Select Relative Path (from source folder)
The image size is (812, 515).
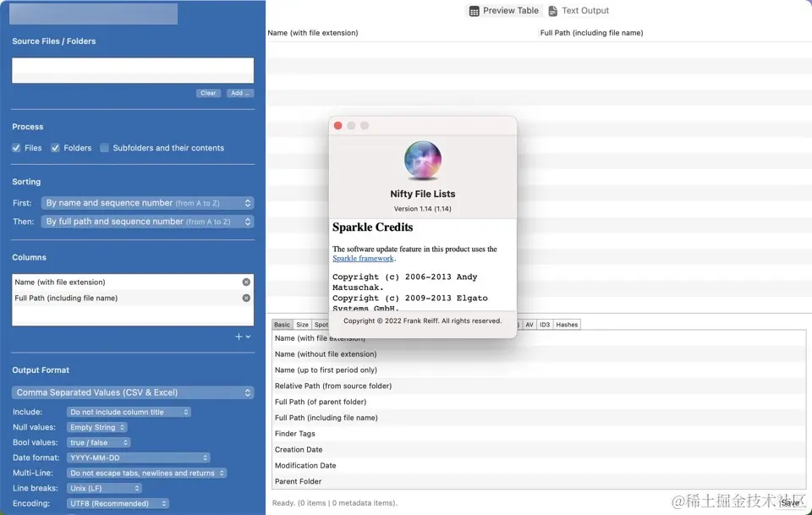coord(539,386)
